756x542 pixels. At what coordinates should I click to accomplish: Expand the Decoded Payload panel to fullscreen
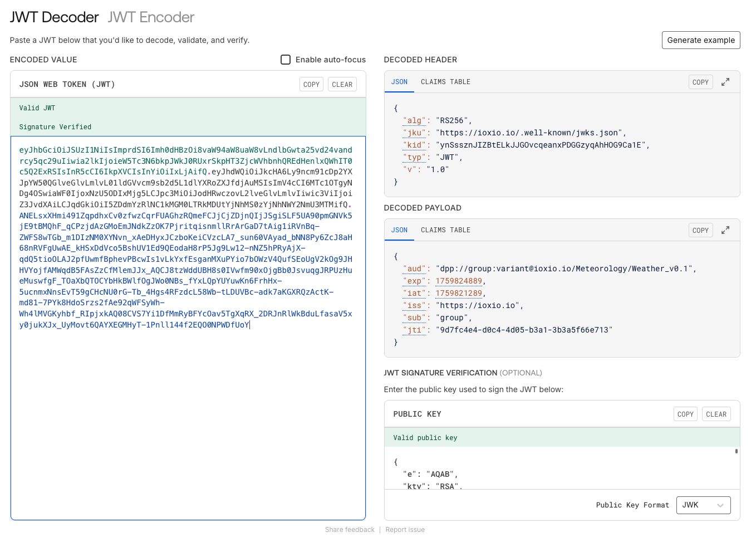(x=725, y=230)
